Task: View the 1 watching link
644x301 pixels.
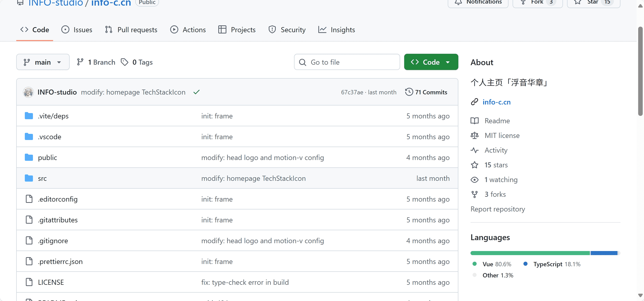Action: tap(501, 180)
